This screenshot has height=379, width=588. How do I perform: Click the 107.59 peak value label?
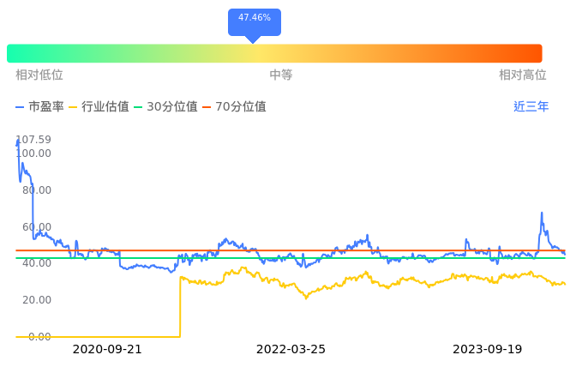(34, 140)
